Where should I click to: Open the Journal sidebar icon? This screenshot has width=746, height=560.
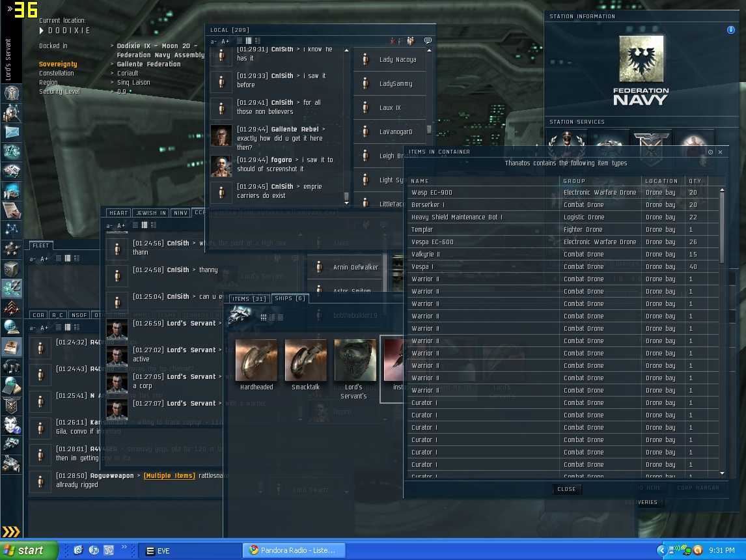point(12,347)
